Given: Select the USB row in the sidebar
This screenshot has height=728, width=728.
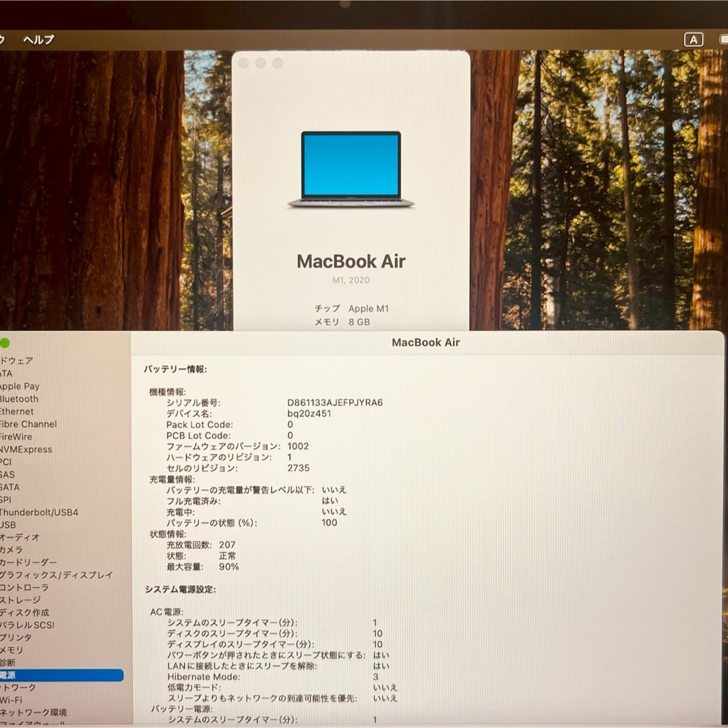Looking at the screenshot, I should (x=8, y=524).
